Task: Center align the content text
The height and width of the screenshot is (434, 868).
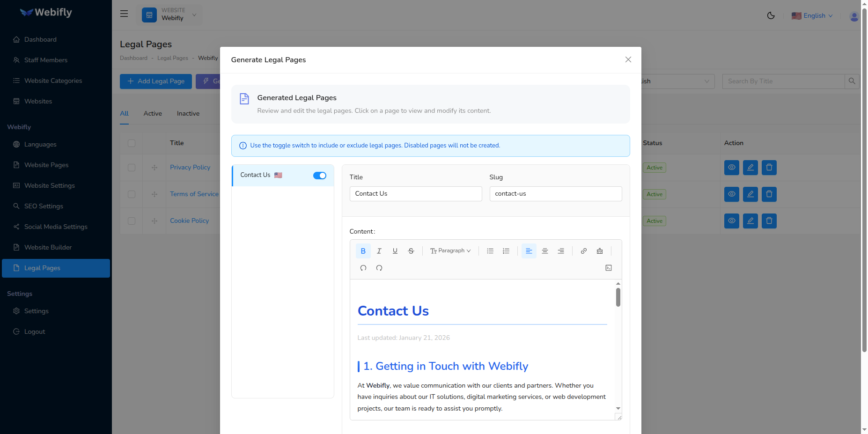Action: click(x=544, y=250)
